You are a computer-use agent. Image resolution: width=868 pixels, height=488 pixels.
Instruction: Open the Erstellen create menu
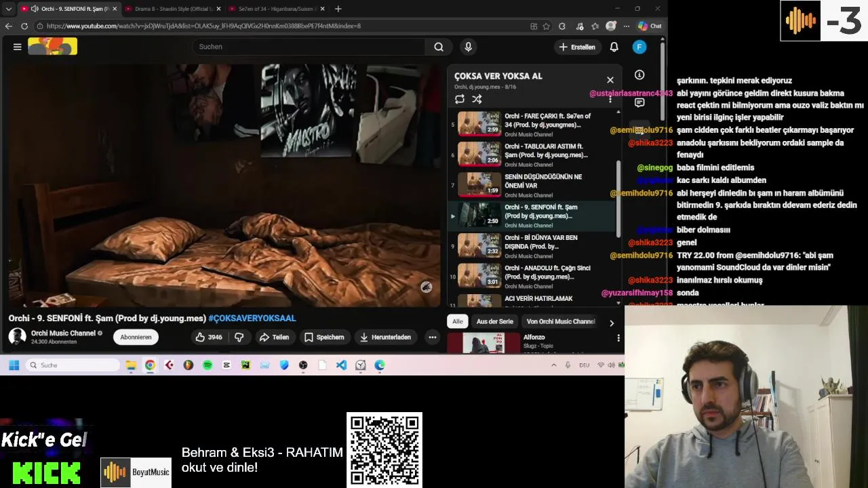coord(577,47)
